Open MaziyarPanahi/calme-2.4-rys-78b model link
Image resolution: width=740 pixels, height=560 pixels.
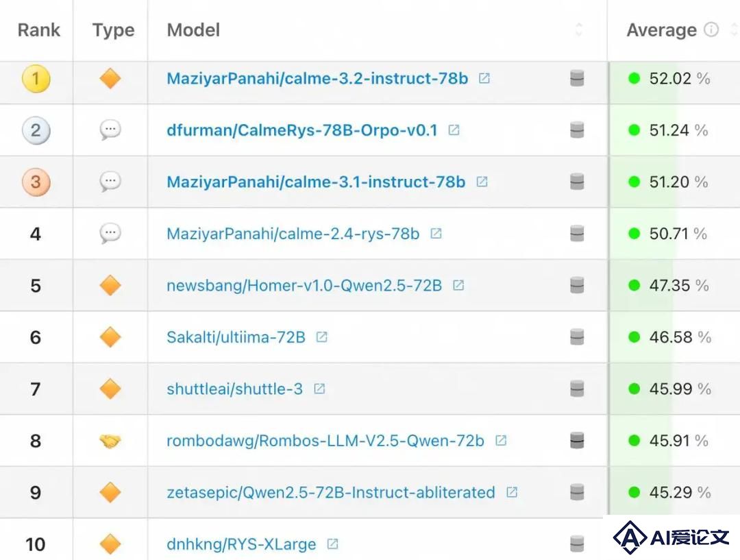coord(293,234)
